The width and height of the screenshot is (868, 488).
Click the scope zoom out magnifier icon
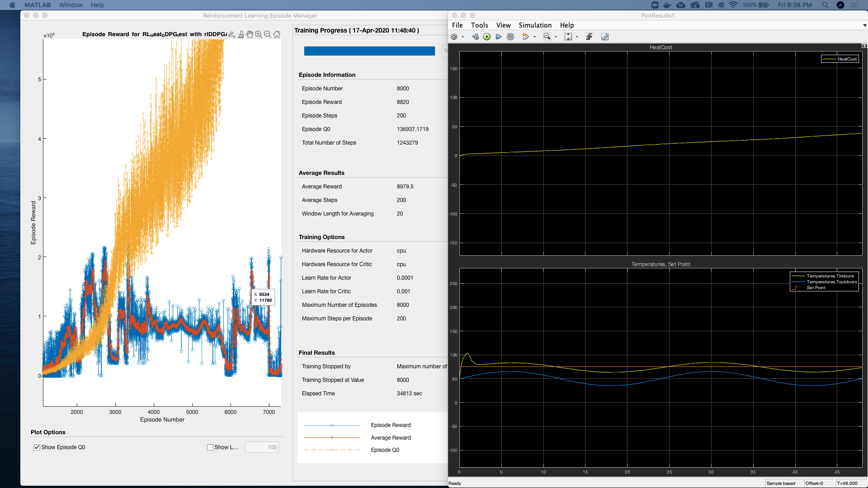[547, 37]
